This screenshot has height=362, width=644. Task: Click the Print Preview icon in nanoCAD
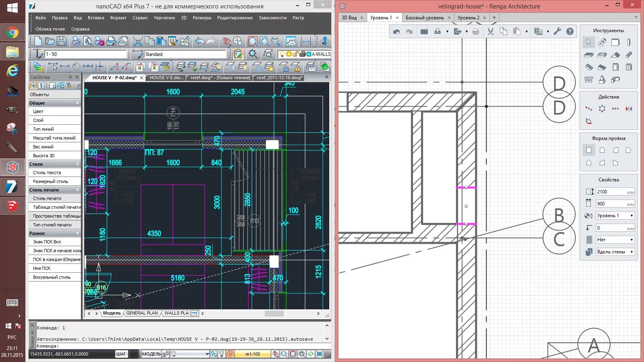tap(88, 41)
